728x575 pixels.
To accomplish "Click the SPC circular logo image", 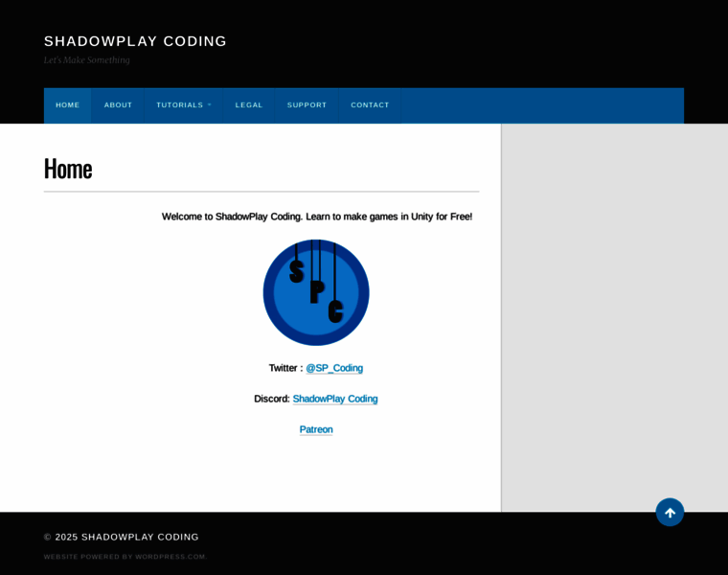I will click(x=316, y=292).
